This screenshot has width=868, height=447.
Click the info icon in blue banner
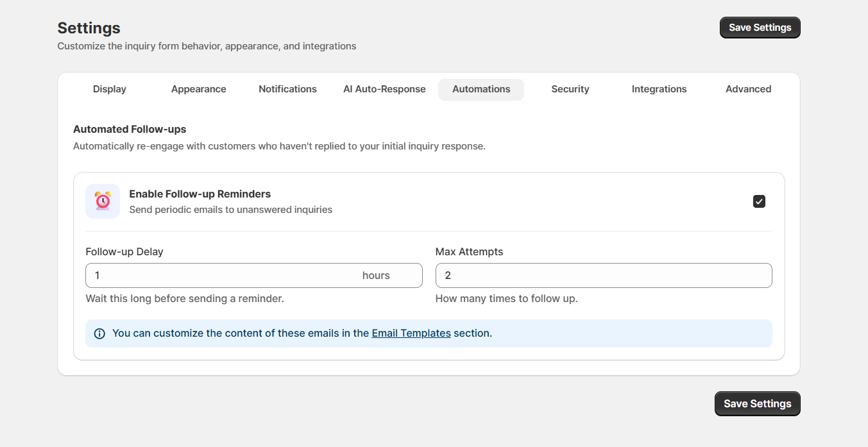pos(99,333)
